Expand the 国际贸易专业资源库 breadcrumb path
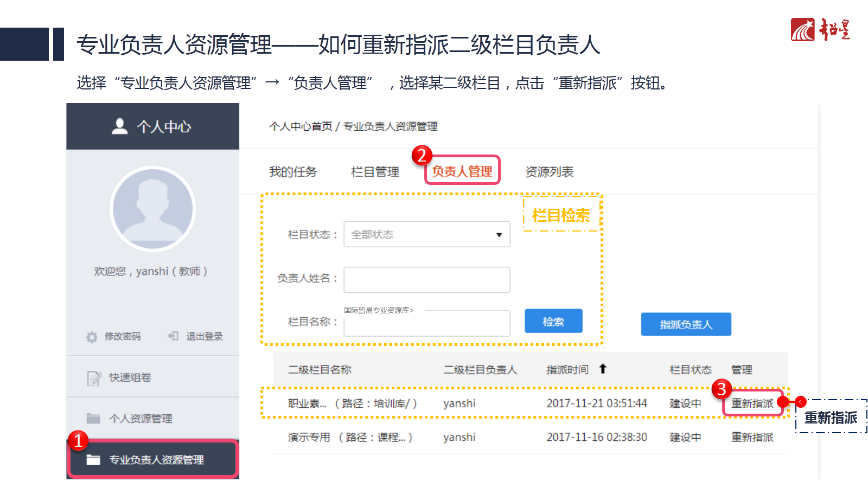868x488 pixels. click(x=379, y=310)
